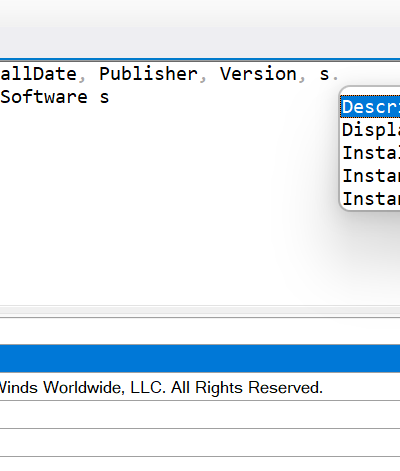
Task: Click the allDate text in query editor
Action: 38,74
